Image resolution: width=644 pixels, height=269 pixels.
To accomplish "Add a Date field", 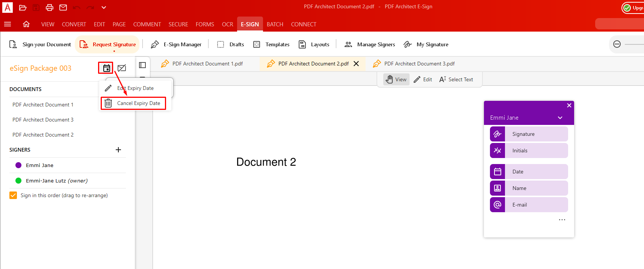I will click(529, 172).
